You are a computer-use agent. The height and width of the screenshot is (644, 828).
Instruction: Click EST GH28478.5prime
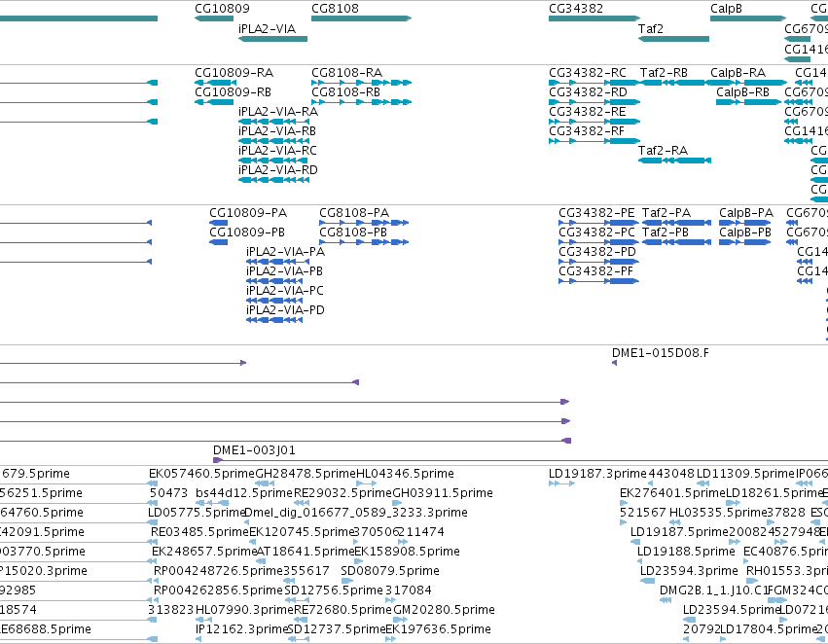[306, 474]
